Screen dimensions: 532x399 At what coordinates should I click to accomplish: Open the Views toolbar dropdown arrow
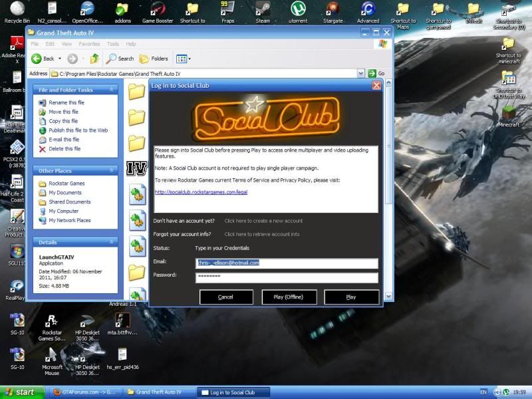[190, 58]
